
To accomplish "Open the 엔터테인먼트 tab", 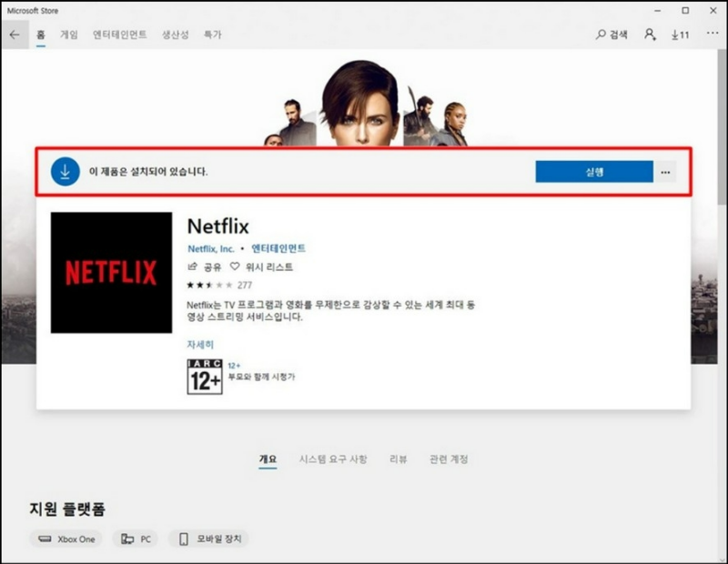I will [x=120, y=35].
